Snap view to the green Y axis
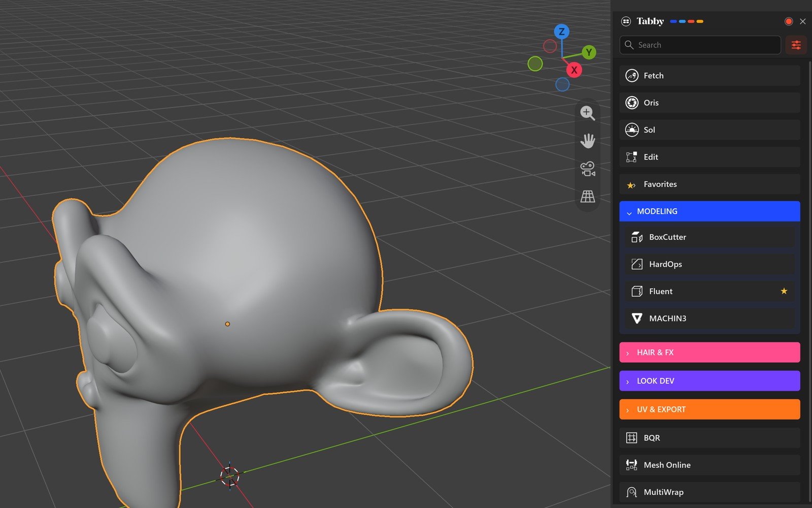The width and height of the screenshot is (812, 508). (x=589, y=52)
